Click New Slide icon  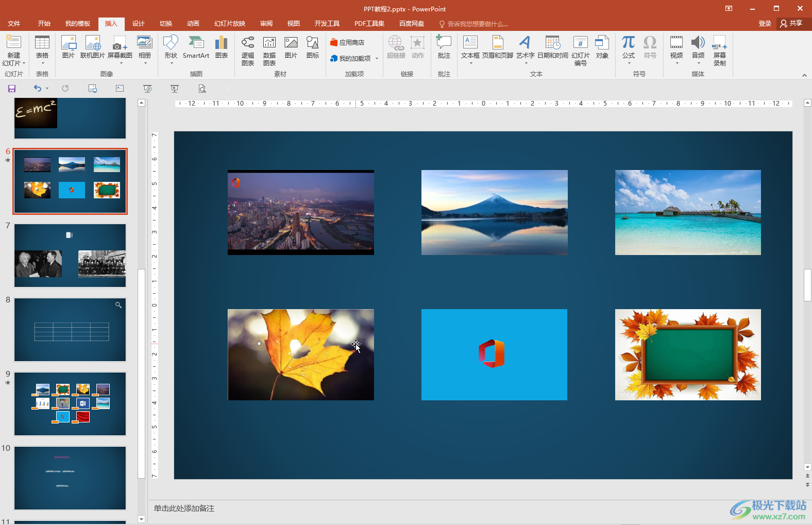13,42
